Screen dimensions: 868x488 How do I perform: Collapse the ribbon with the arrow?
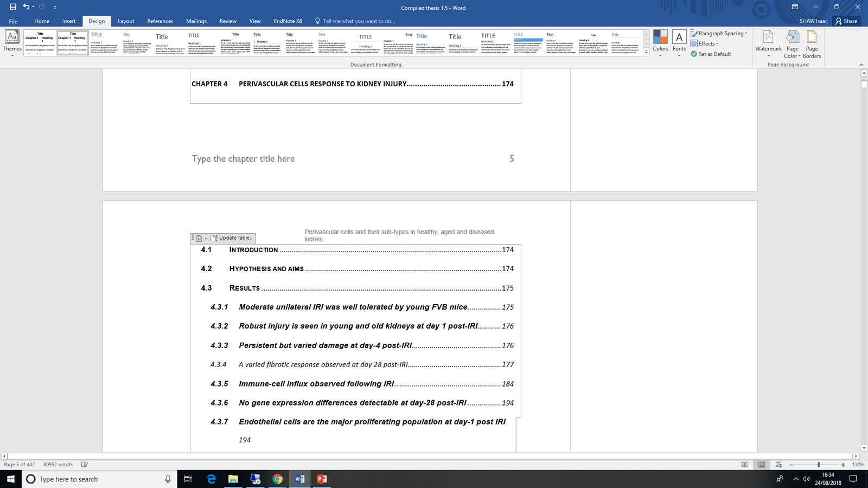coord(861,65)
